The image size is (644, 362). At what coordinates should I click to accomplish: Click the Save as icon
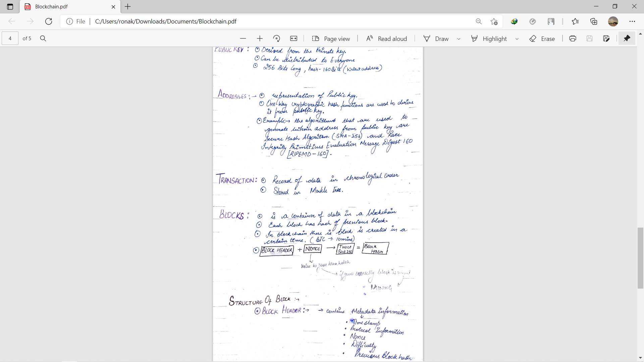coord(606,39)
